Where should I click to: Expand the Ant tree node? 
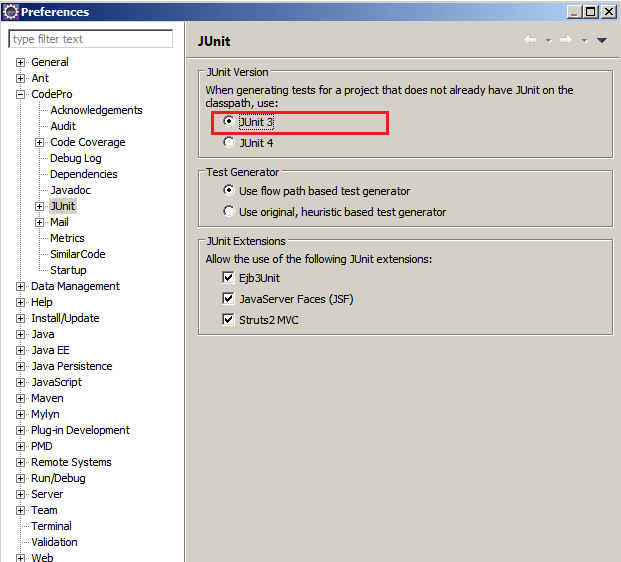click(20, 78)
